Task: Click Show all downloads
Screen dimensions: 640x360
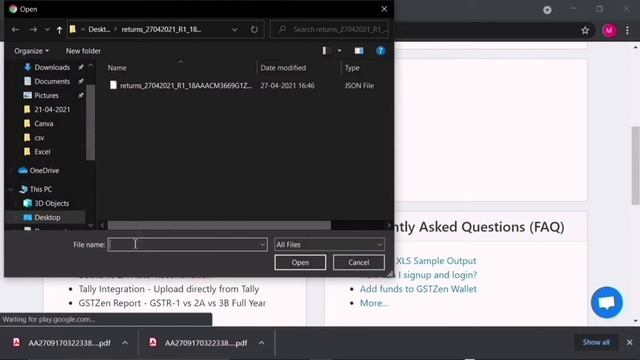Action: click(x=596, y=342)
